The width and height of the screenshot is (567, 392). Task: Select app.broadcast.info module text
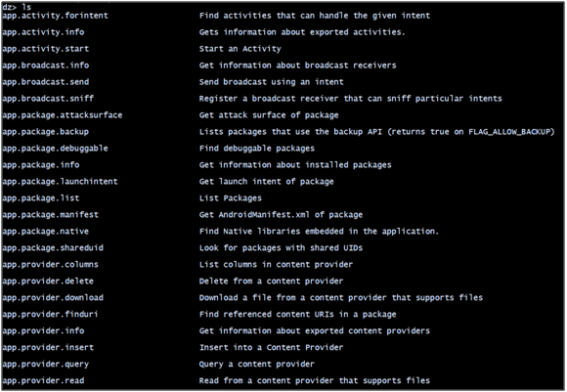coord(46,65)
